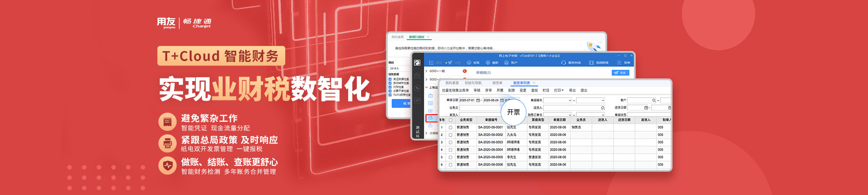Switch to 初始化导航 tab
The image size is (868, 195).
[473, 83]
